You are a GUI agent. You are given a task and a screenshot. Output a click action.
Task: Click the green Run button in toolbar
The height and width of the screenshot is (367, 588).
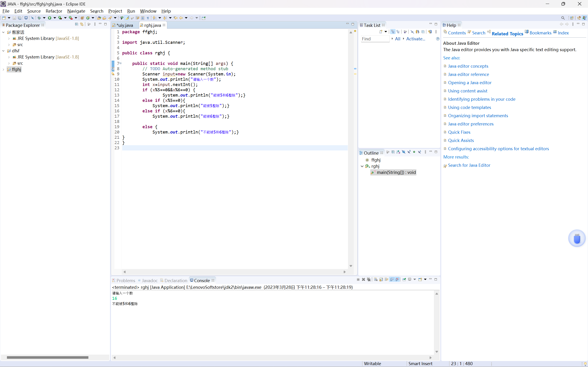pyautogui.click(x=50, y=18)
